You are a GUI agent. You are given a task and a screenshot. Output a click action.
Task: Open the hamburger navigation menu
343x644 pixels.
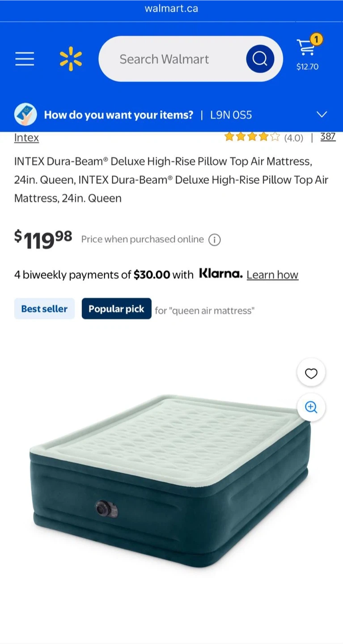(25, 59)
